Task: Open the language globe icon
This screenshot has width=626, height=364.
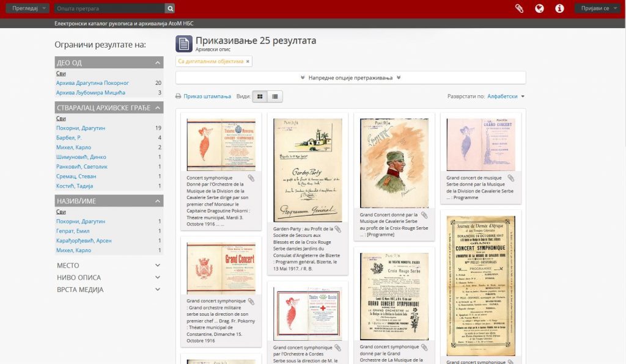Action: [539, 9]
